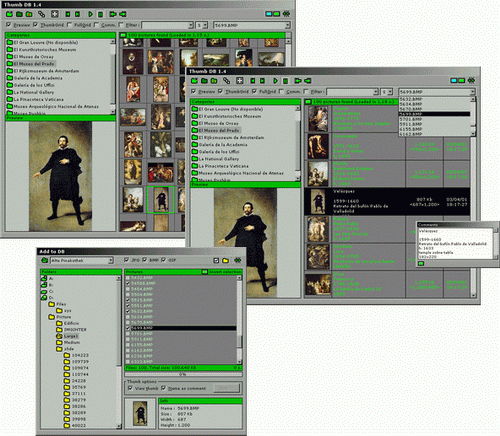The image size is (500, 436).
Task: Click the export right-arrow icon in front window toolbar
Action: pos(298,81)
